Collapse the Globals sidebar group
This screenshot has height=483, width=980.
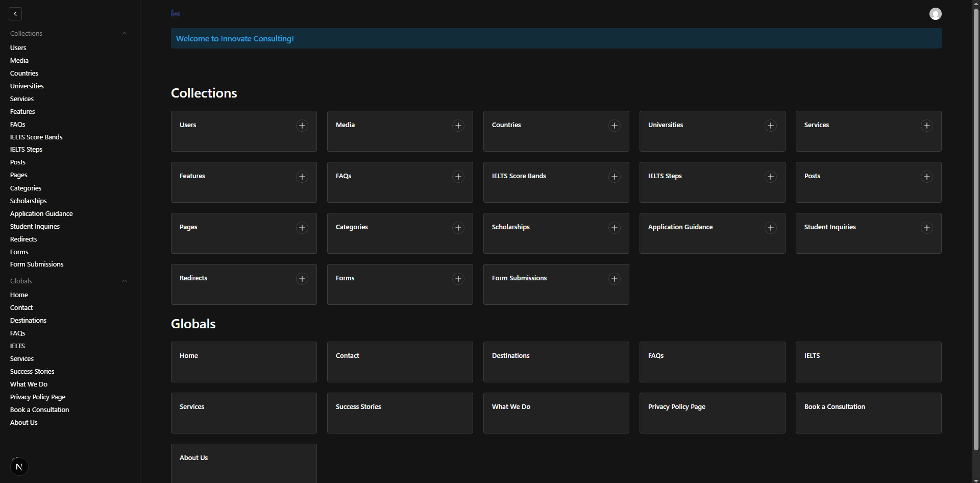125,281
